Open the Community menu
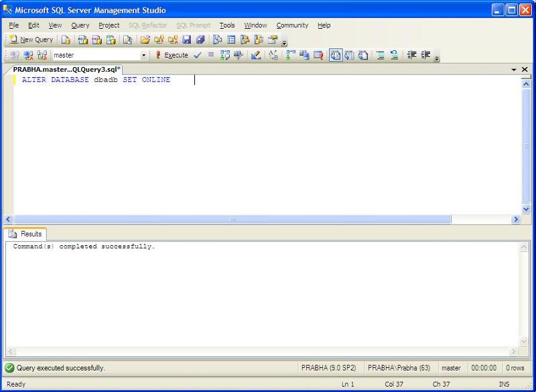 pyautogui.click(x=292, y=25)
